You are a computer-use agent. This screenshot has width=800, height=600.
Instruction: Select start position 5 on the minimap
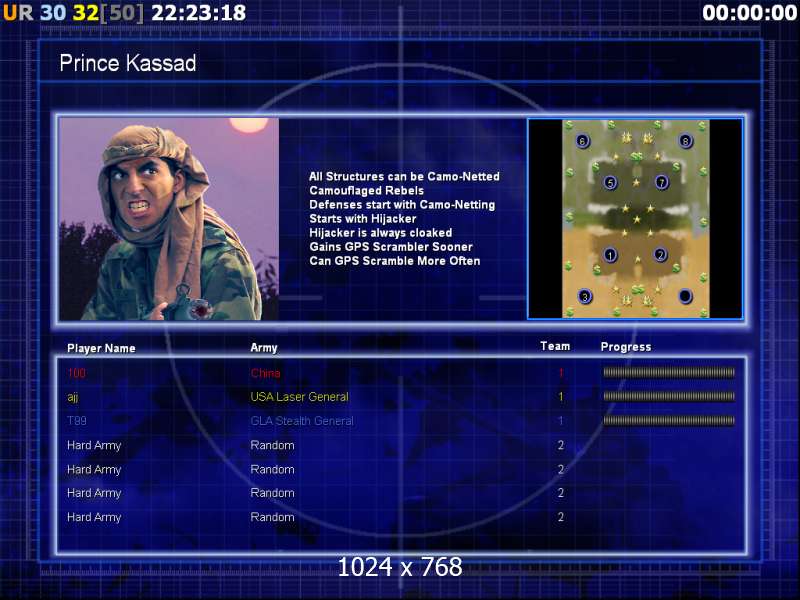click(x=610, y=183)
